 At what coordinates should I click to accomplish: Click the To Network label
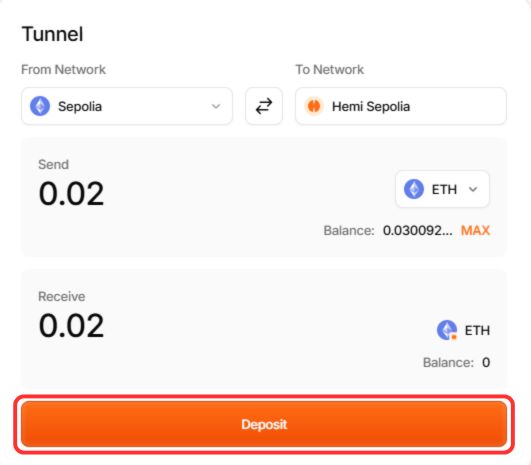330,69
